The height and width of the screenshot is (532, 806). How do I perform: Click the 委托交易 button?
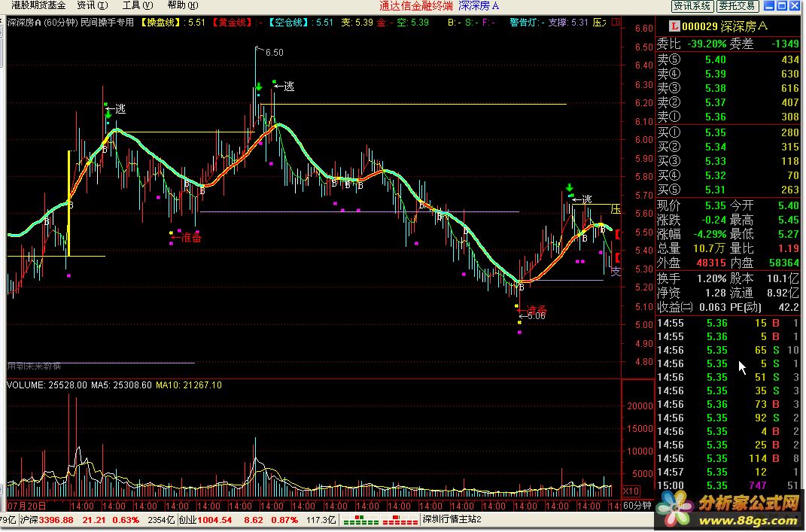point(737,6)
